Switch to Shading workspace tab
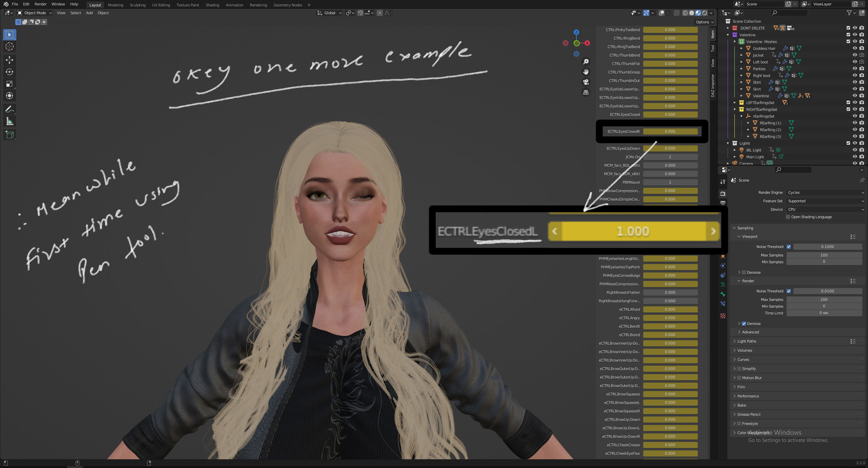Viewport: 868px width, 468px height. pyautogui.click(x=212, y=5)
